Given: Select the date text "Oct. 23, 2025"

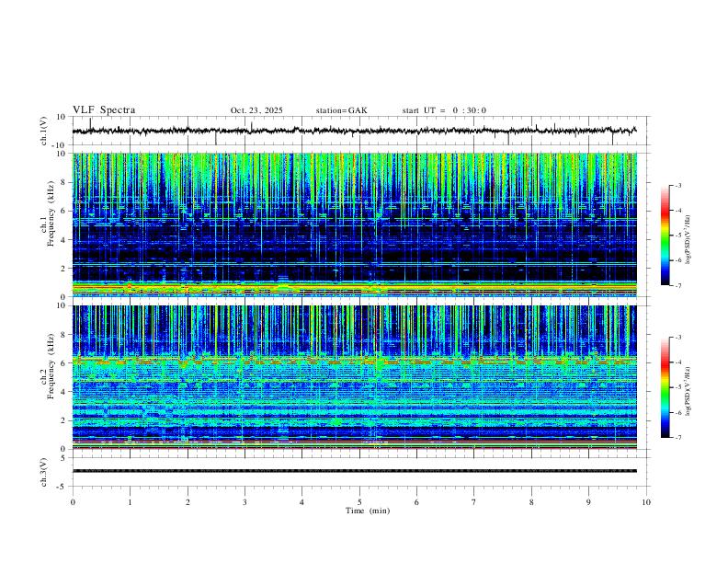Looking at the screenshot, I should [x=256, y=110].
